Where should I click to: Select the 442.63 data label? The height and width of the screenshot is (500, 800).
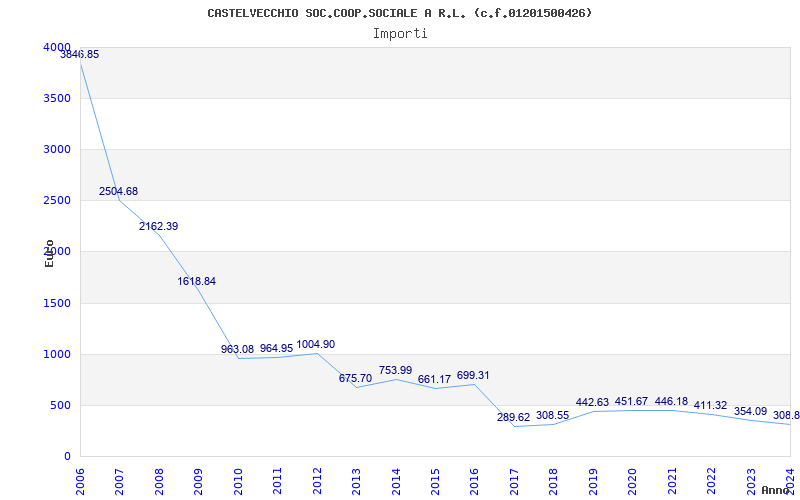point(592,402)
